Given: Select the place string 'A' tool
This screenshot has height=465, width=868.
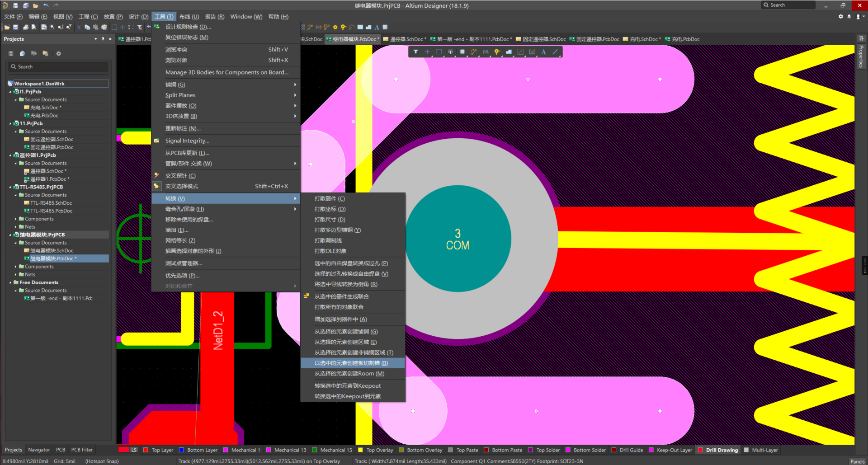Looking at the screenshot, I should tap(543, 52).
